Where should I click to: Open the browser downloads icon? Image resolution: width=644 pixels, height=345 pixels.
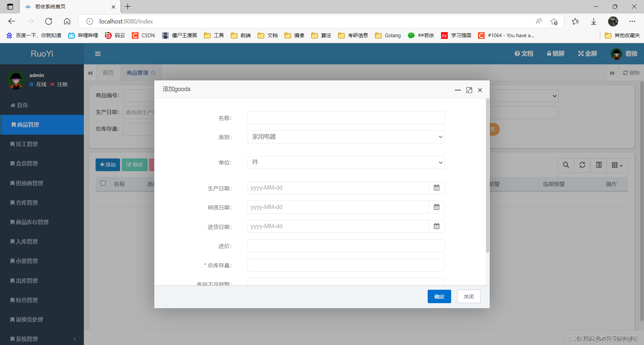(x=594, y=21)
